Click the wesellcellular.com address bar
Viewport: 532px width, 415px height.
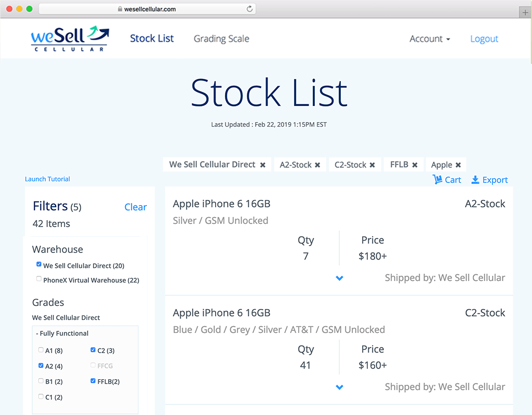(x=148, y=9)
